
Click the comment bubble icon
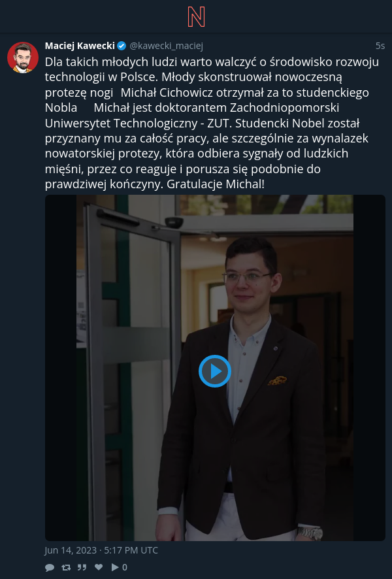point(50,567)
